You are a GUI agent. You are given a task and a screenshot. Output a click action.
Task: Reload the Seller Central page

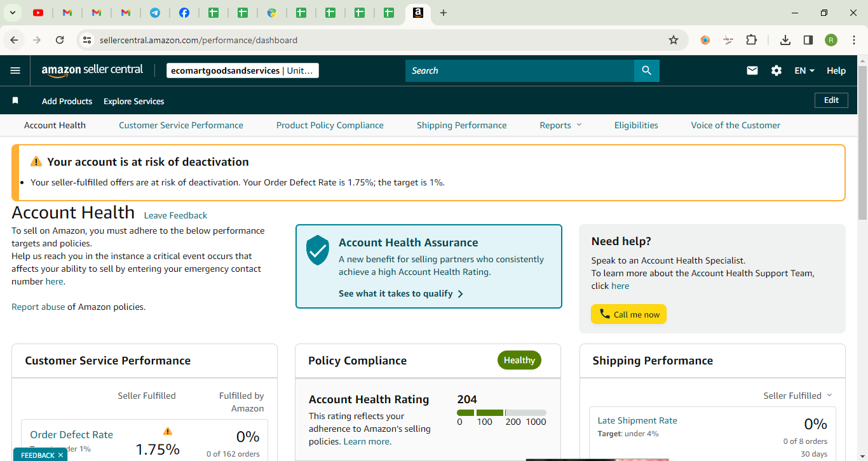point(60,40)
